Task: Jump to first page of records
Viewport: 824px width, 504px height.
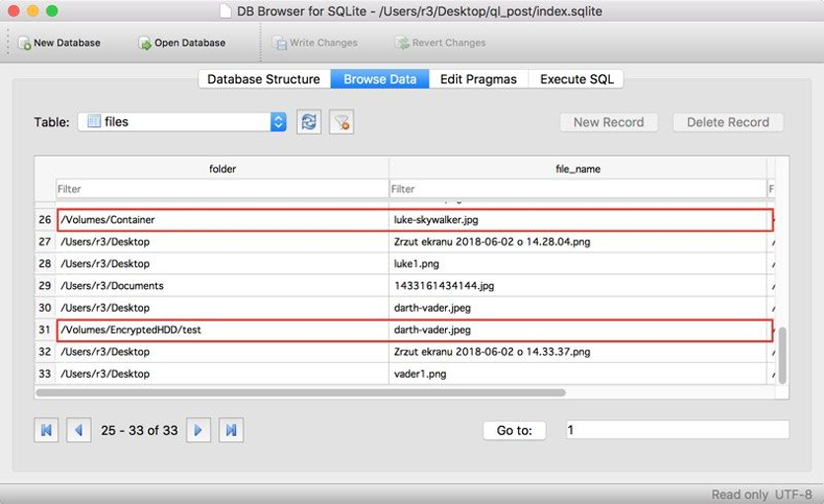Action: tap(46, 430)
